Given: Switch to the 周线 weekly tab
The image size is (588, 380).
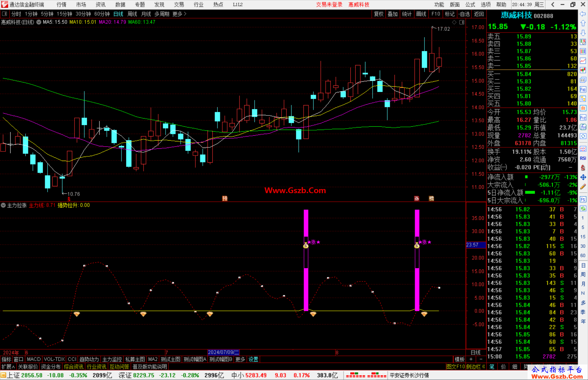Looking at the screenshot, I should click(132, 14).
